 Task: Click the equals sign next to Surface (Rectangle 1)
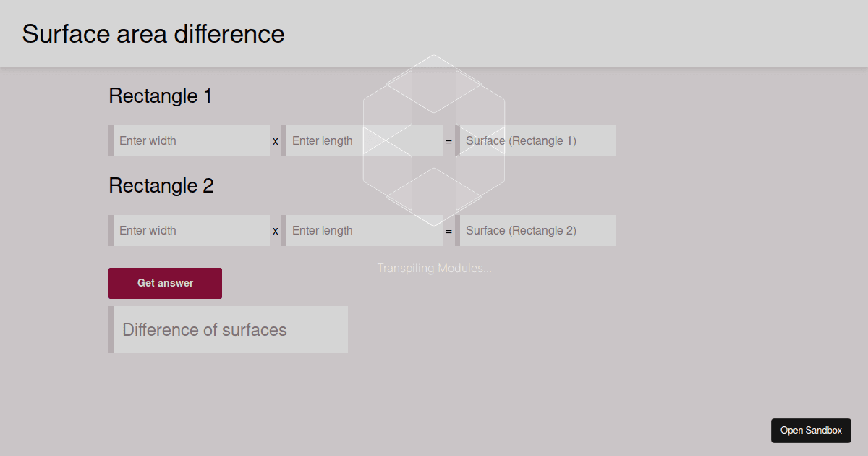pos(449,140)
